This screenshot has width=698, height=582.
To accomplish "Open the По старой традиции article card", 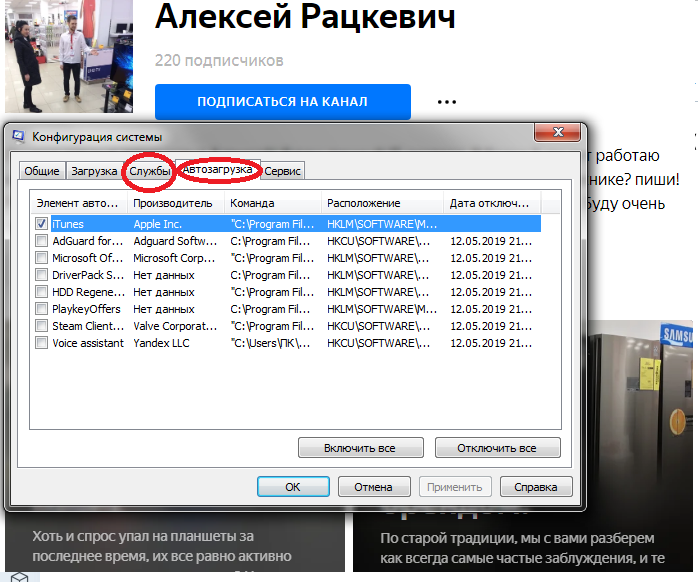I will 522,548.
